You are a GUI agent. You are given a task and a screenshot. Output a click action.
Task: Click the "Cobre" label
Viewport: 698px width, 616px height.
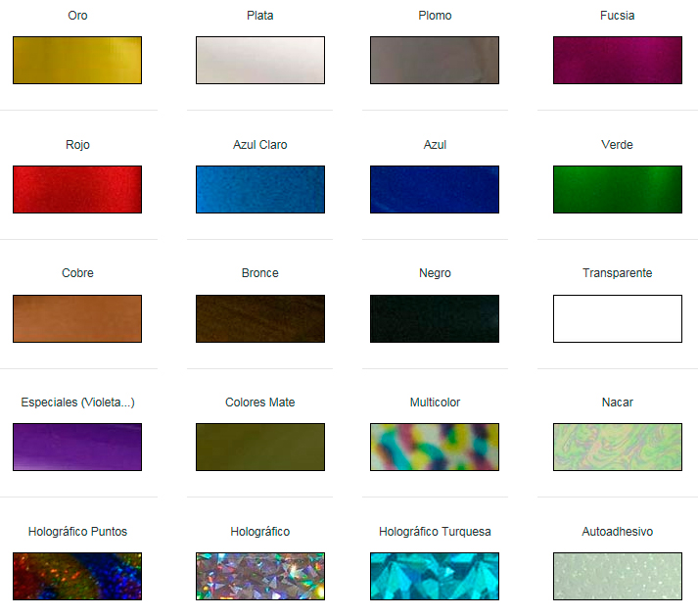click(x=77, y=273)
